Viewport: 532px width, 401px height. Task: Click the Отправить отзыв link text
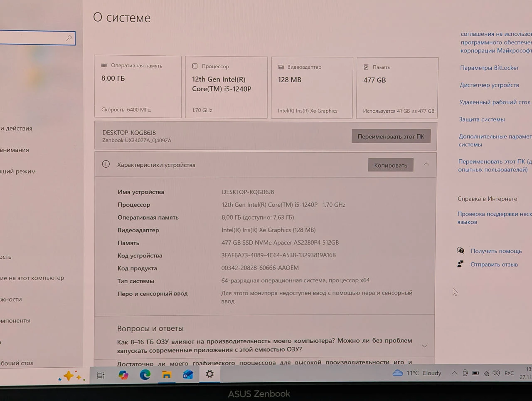coord(494,264)
